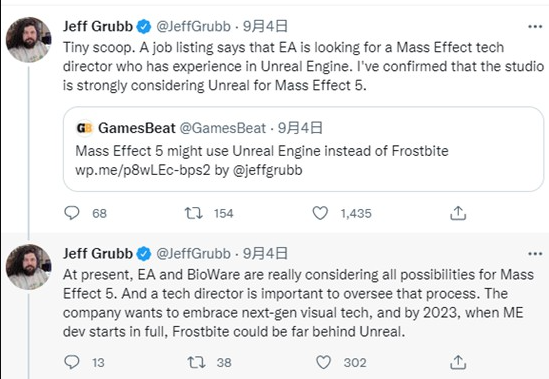Like the tweet with 302 likes
The width and height of the screenshot is (549, 379).
[x=323, y=362]
